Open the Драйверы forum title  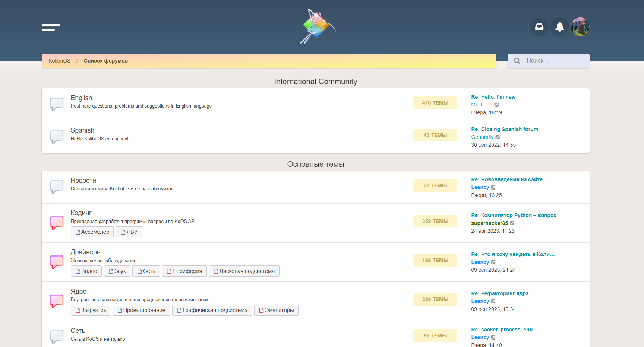point(86,252)
